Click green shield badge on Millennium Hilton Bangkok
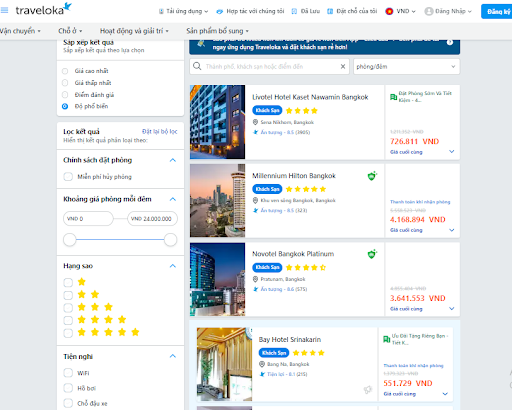The height and width of the screenshot is (410, 512). coord(372,176)
